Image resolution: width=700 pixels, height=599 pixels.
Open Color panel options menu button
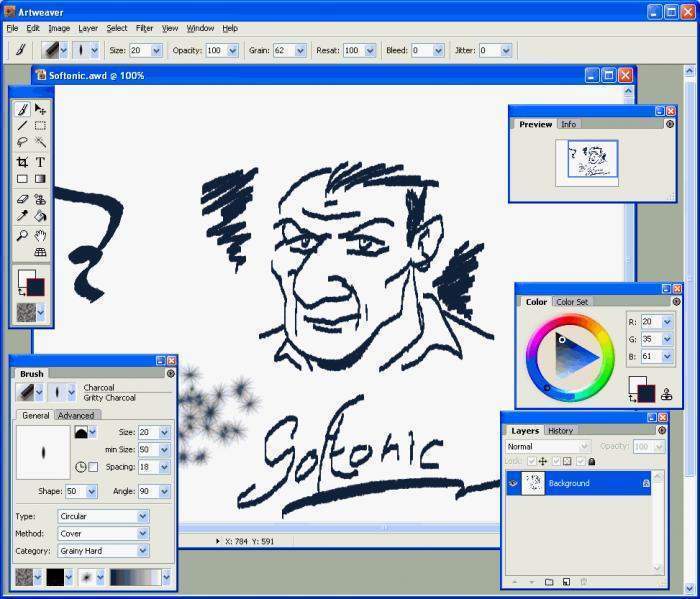(676, 302)
